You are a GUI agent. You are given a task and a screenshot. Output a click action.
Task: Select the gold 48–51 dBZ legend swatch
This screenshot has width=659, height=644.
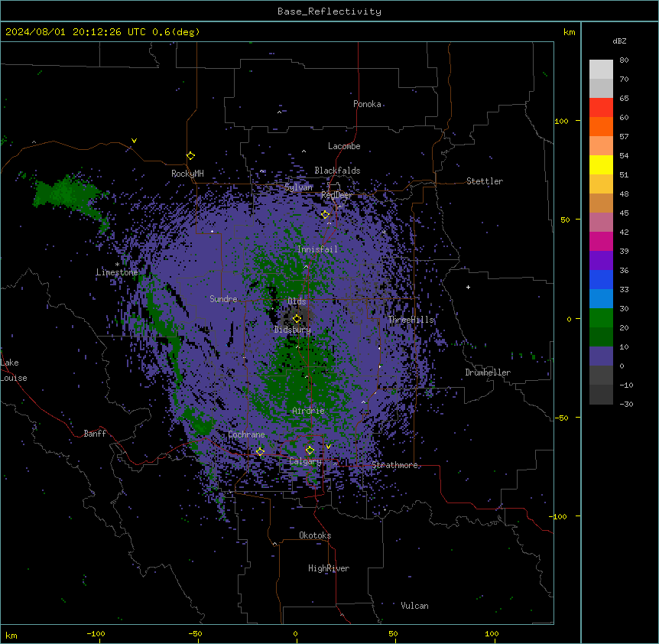(601, 184)
